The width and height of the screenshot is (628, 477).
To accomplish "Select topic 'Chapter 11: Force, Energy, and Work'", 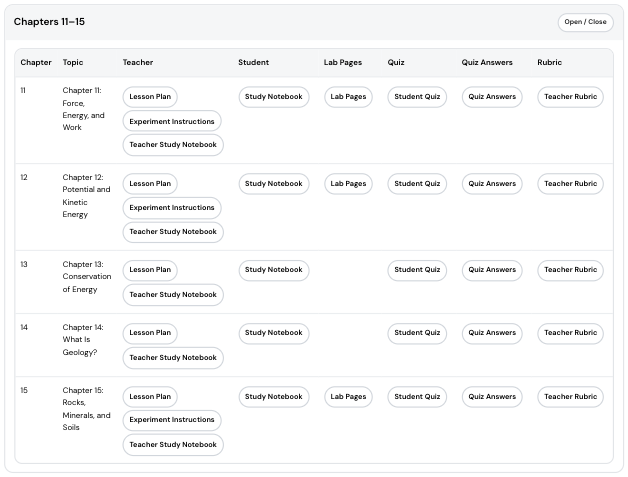I will [x=83, y=109].
